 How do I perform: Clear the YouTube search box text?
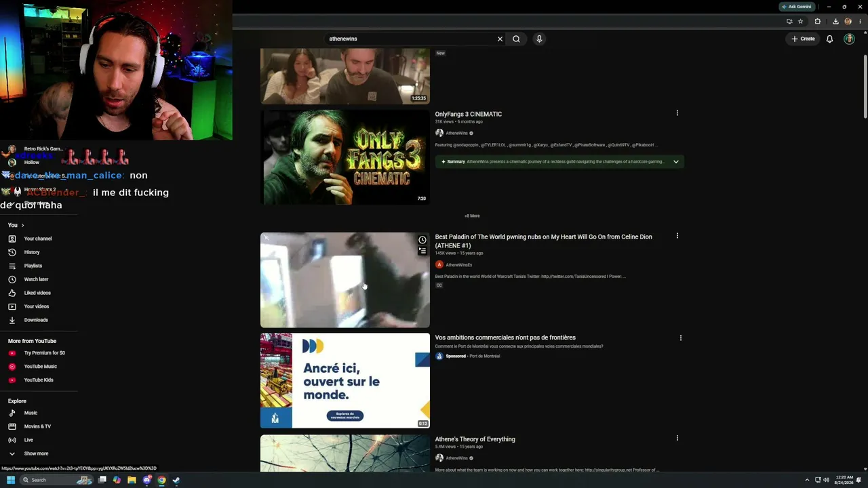tap(500, 39)
